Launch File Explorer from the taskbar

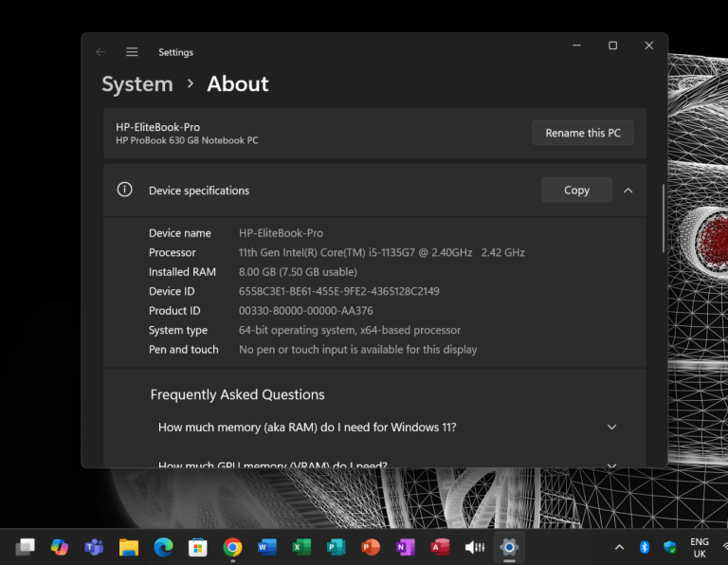(x=129, y=547)
